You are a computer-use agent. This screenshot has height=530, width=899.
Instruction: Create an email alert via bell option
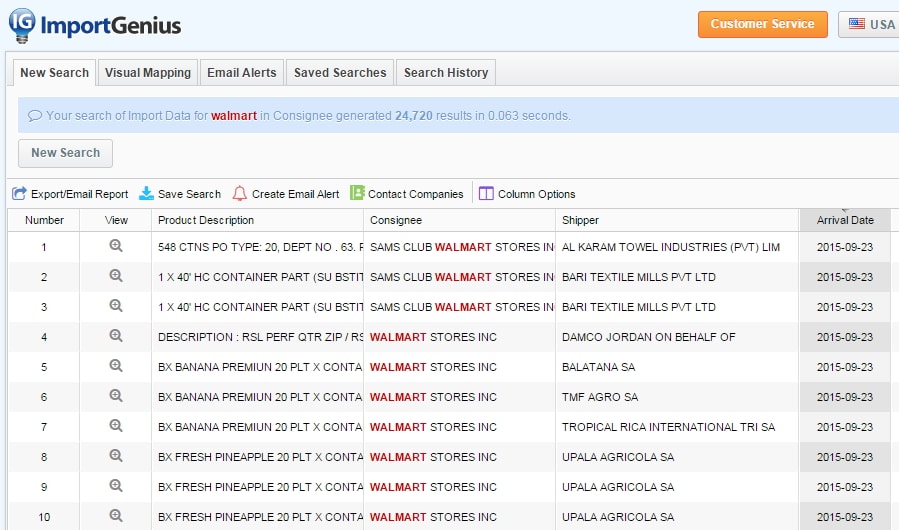point(286,194)
